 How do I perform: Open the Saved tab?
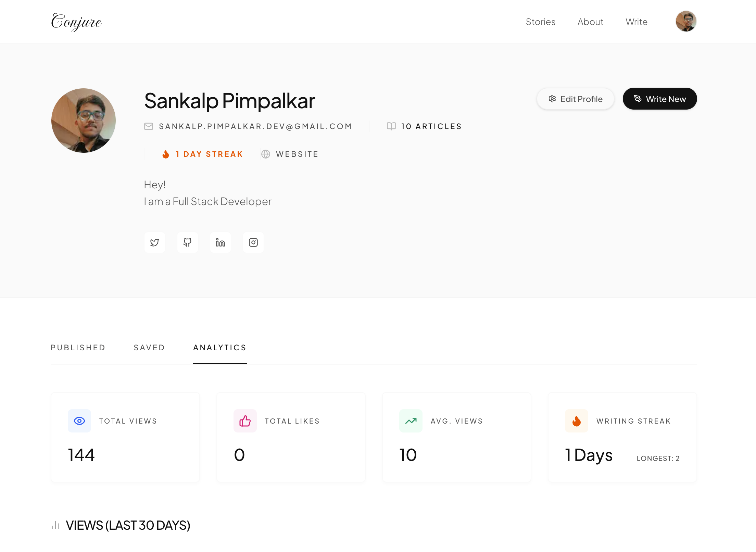click(x=149, y=348)
